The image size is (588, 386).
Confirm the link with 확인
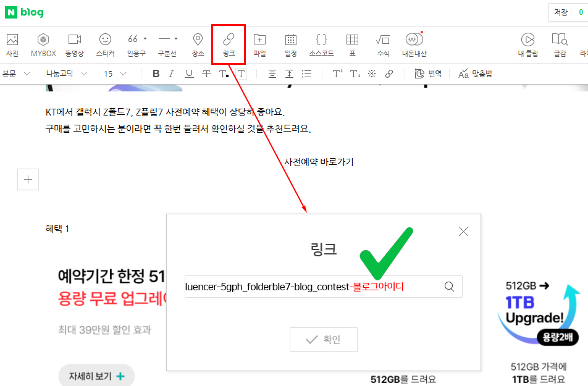coord(323,340)
